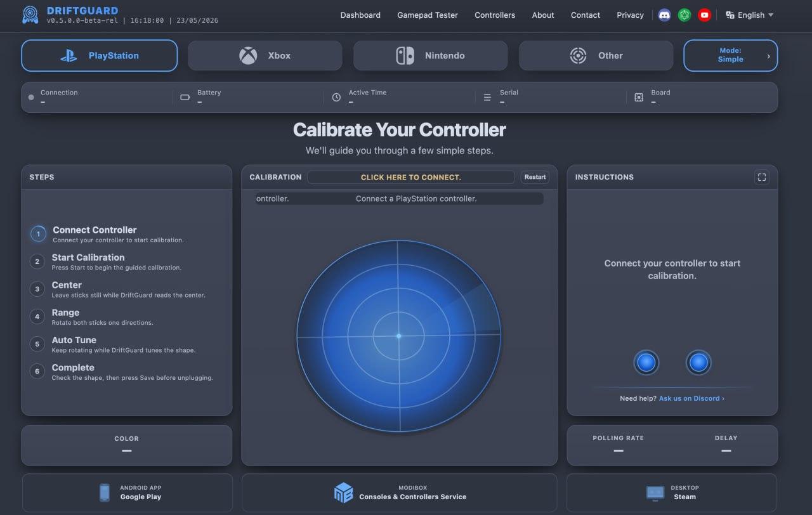Click the DRIFTGUARD title text
Image resolution: width=812 pixels, height=515 pixels.
(x=82, y=11)
